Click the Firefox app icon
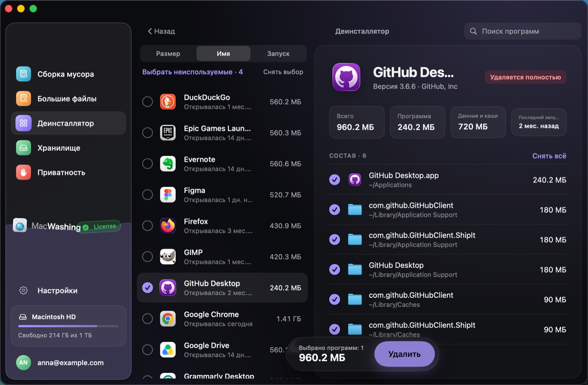This screenshot has width=588, height=385. click(168, 225)
